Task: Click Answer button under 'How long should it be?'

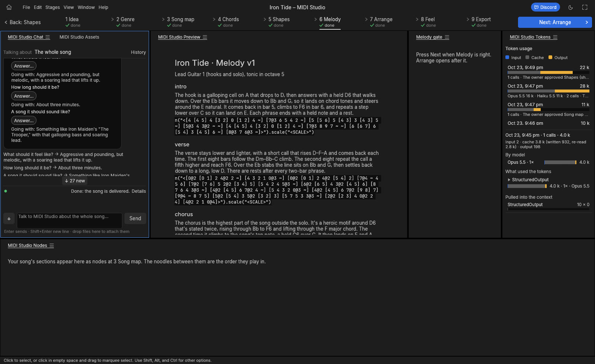Action: coord(24,96)
